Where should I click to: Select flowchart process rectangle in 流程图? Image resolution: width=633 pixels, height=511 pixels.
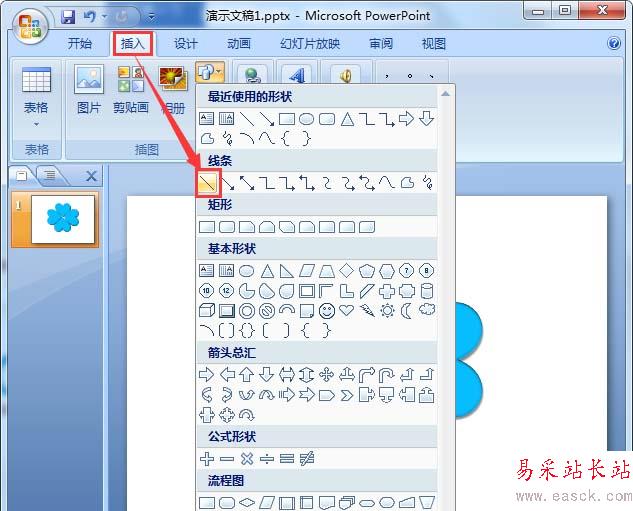(207, 503)
